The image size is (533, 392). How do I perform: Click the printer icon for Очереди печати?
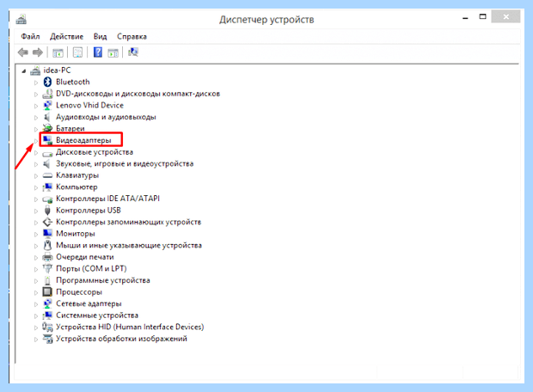[47, 257]
